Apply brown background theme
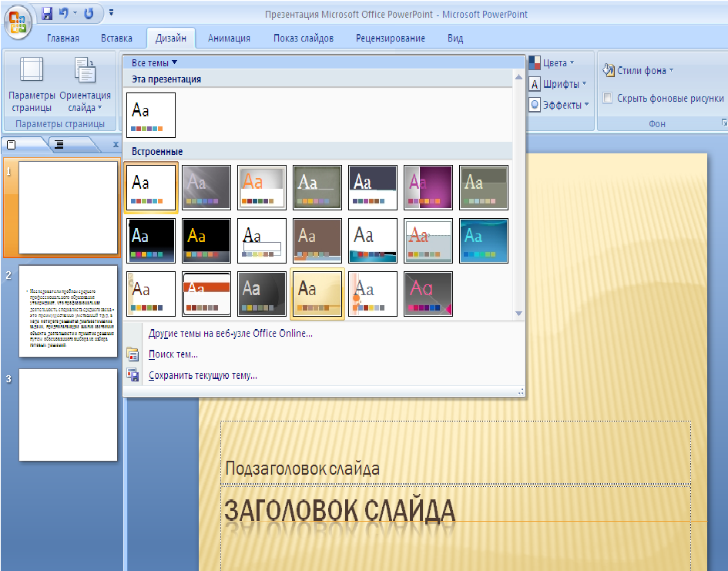The width and height of the screenshot is (728, 571). [317, 241]
